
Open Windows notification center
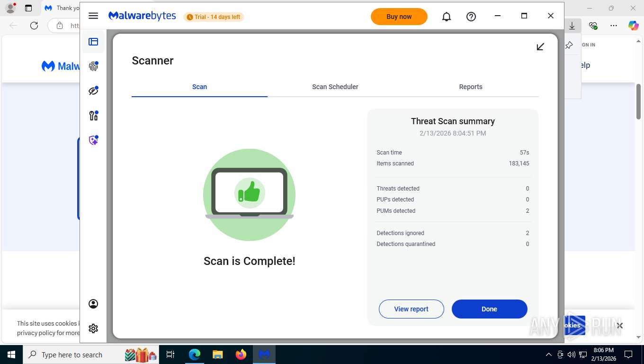click(x=629, y=355)
